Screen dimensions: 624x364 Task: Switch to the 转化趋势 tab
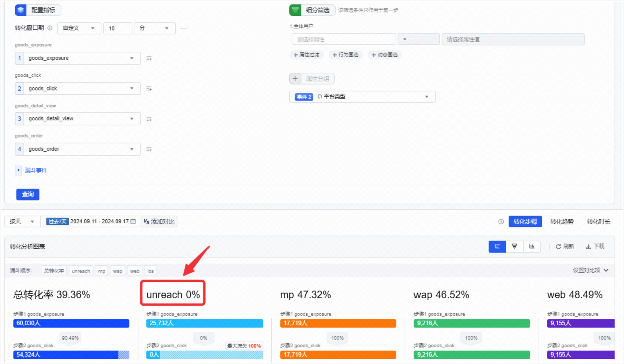pyautogui.click(x=562, y=222)
